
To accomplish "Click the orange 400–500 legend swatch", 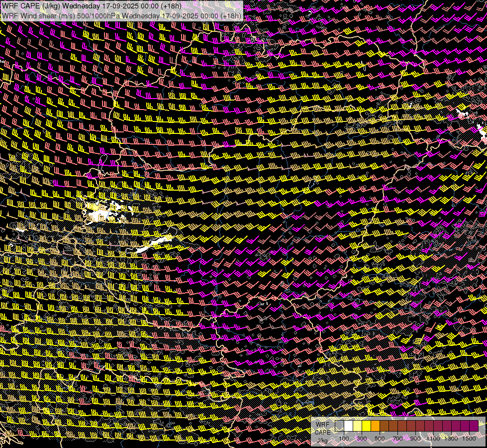I will (375, 426).
